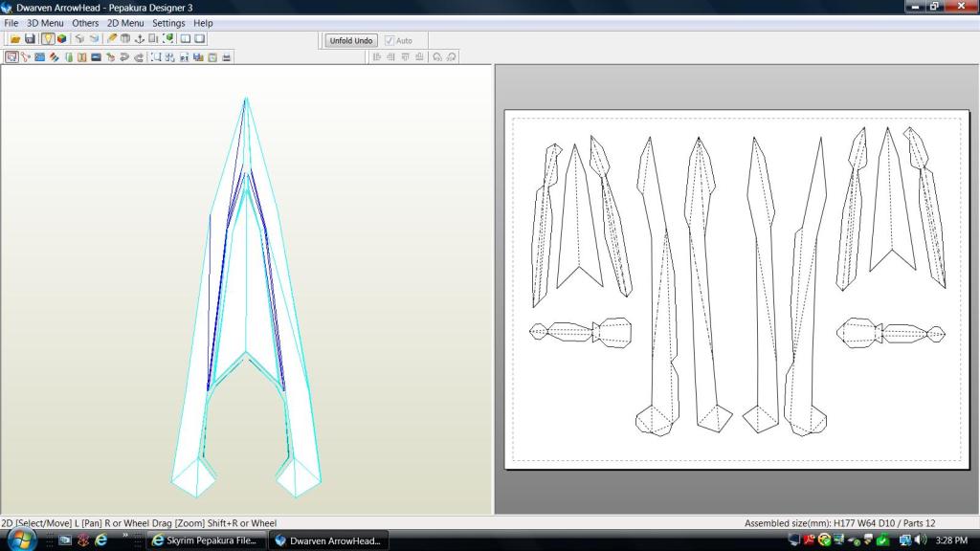This screenshot has height=551, width=980.
Task: Open the Settings menu
Action: (168, 23)
